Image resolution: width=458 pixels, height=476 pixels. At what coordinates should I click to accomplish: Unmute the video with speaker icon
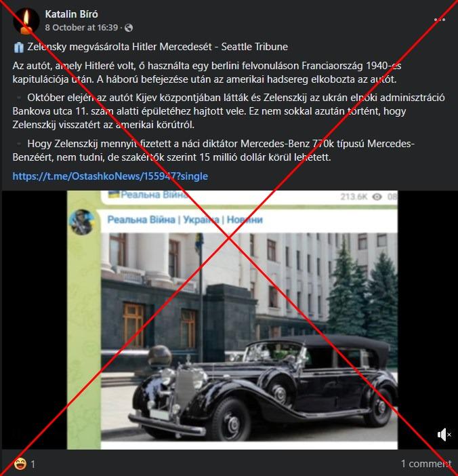coord(444,435)
